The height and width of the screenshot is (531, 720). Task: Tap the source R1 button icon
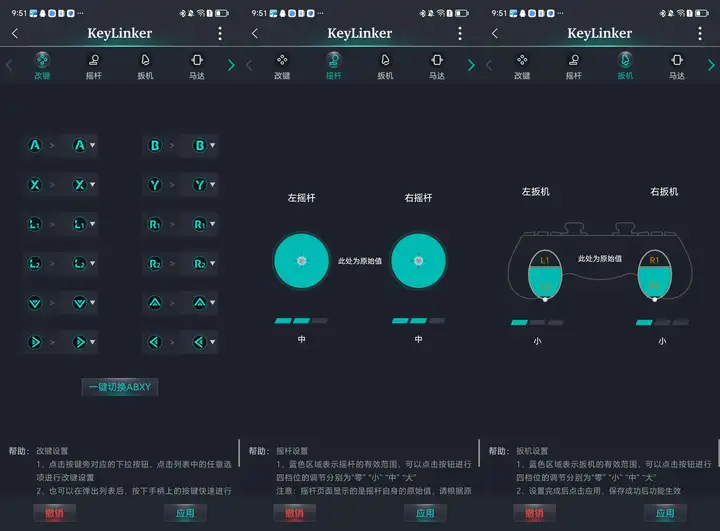pyautogui.click(x=155, y=224)
